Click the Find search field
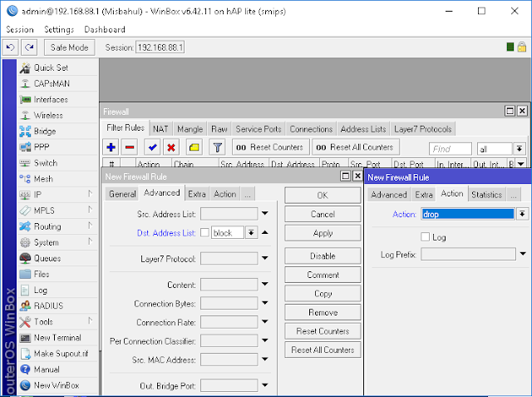 pyautogui.click(x=451, y=149)
